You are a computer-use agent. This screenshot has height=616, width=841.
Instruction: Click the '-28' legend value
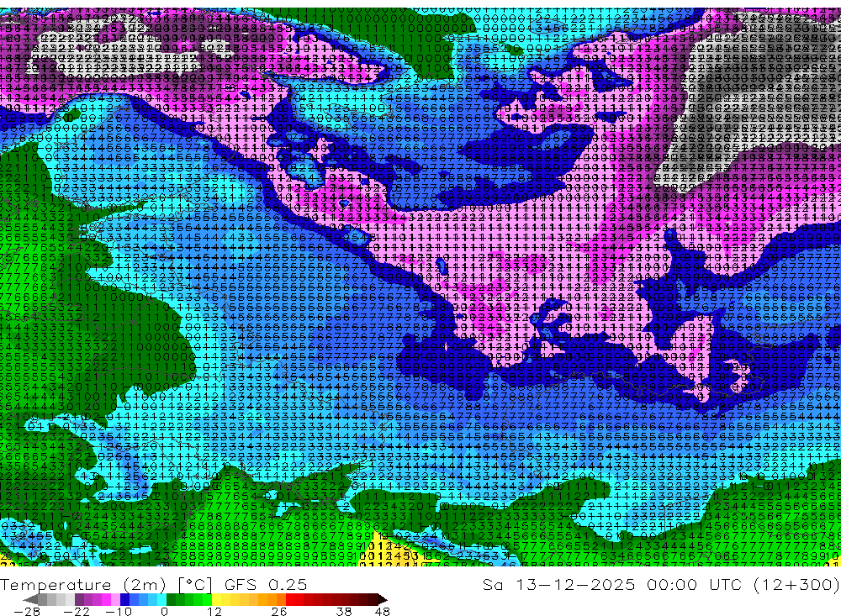click(x=27, y=612)
